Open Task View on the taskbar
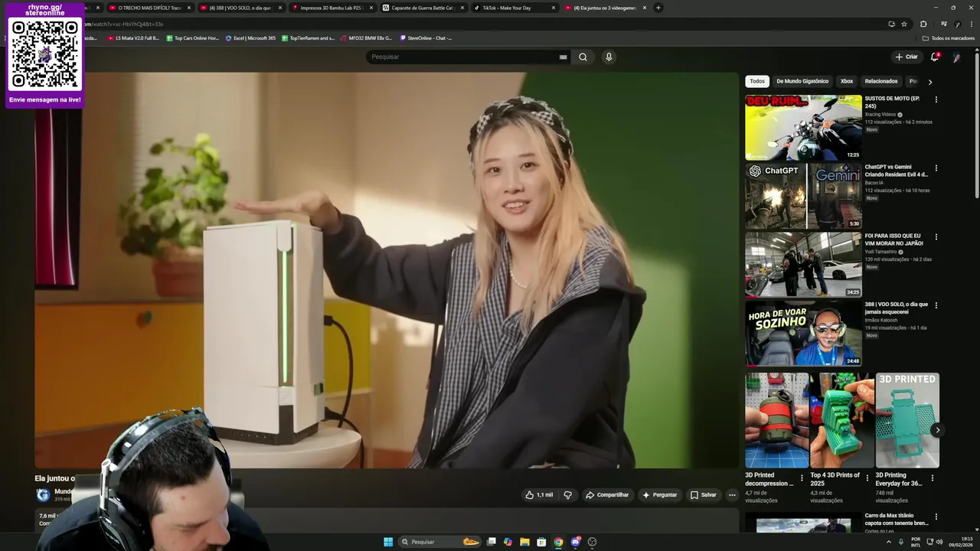The image size is (980, 551). coord(492,542)
